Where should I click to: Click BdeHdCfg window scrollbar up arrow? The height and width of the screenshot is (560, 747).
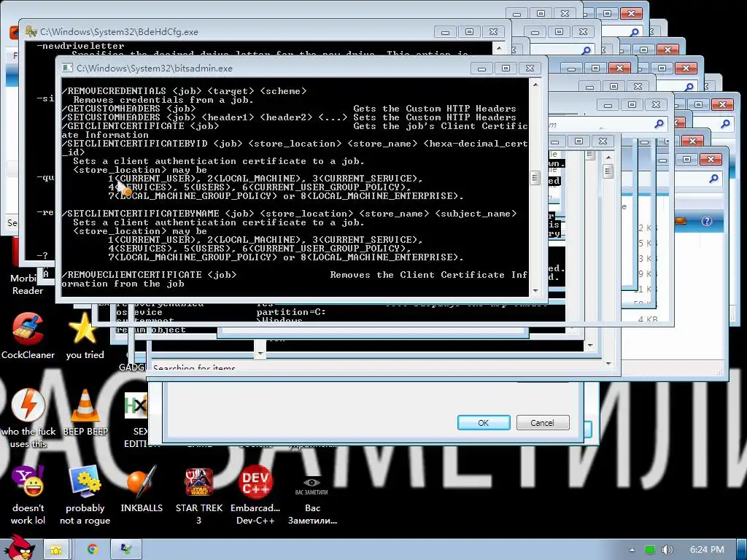pos(499,48)
